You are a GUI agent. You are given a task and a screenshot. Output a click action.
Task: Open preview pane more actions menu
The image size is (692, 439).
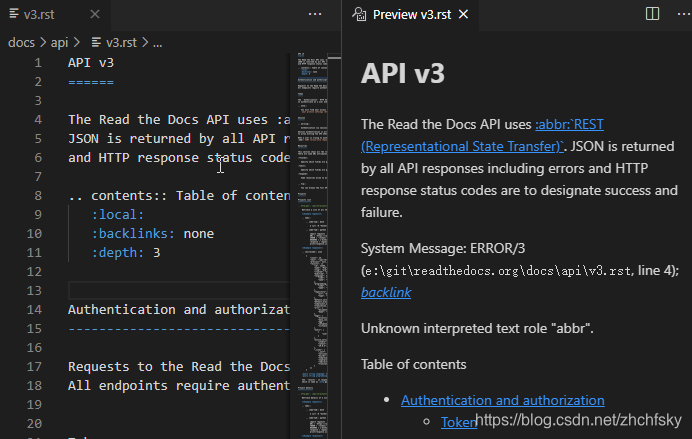[x=683, y=15]
